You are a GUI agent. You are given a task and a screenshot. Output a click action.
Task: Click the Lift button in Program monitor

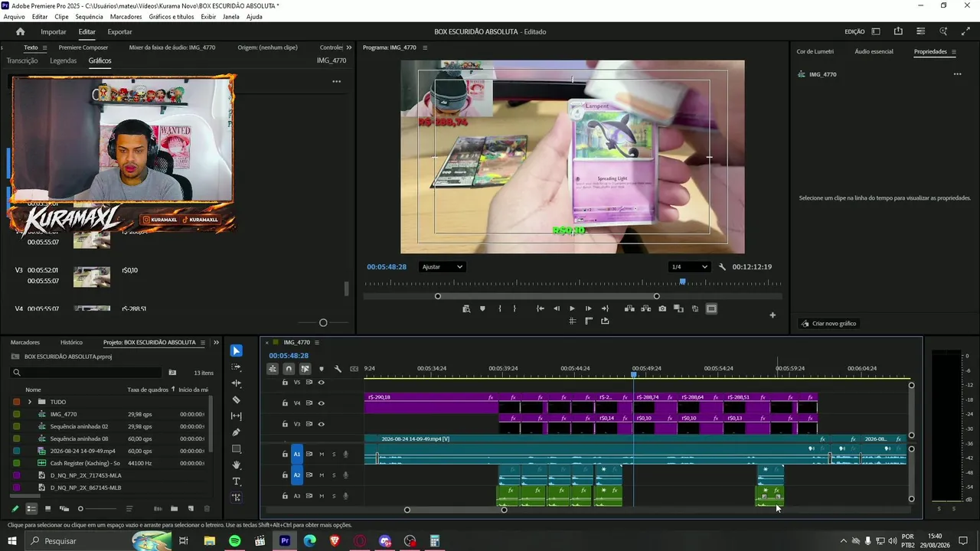click(x=629, y=309)
